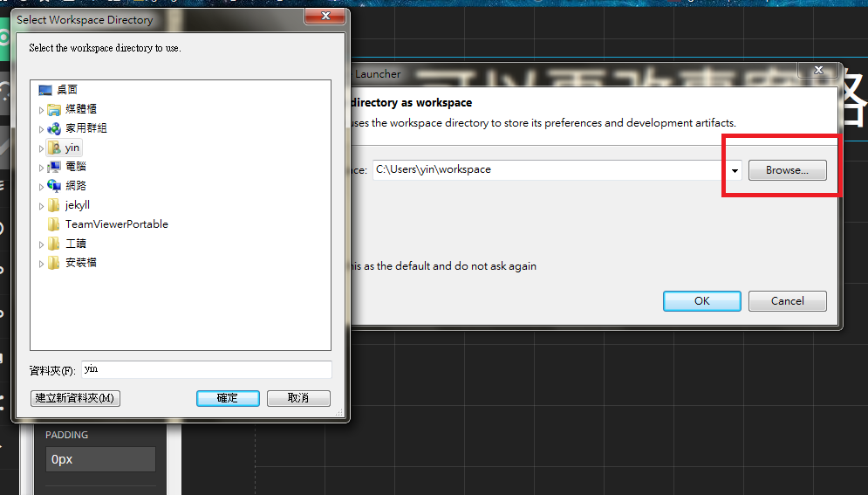The width and height of the screenshot is (868, 495).
Task: Expand the 安裝檔 folder node
Action: pos(41,264)
